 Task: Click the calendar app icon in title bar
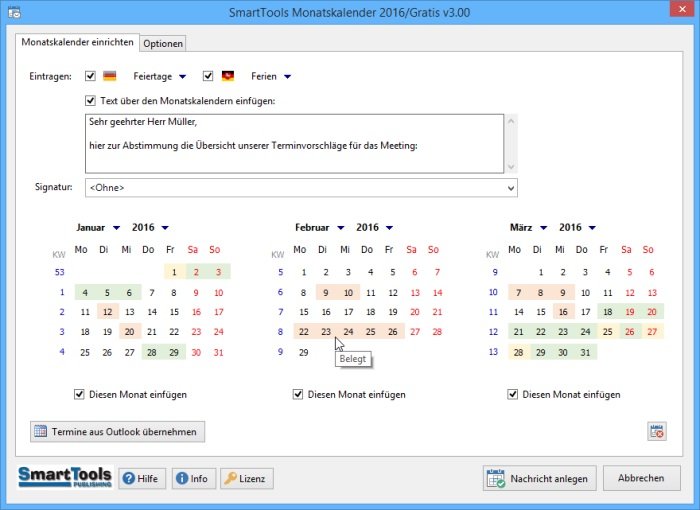click(x=14, y=12)
